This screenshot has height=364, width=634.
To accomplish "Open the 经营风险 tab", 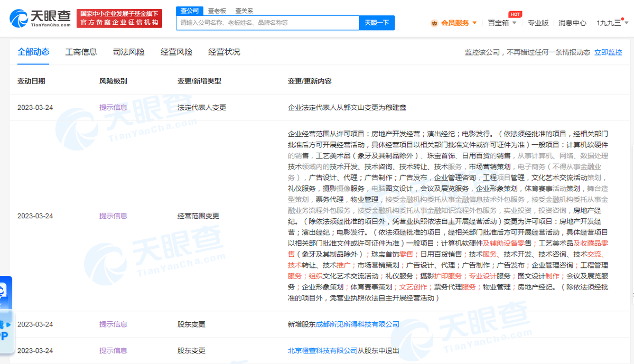I will coord(176,52).
